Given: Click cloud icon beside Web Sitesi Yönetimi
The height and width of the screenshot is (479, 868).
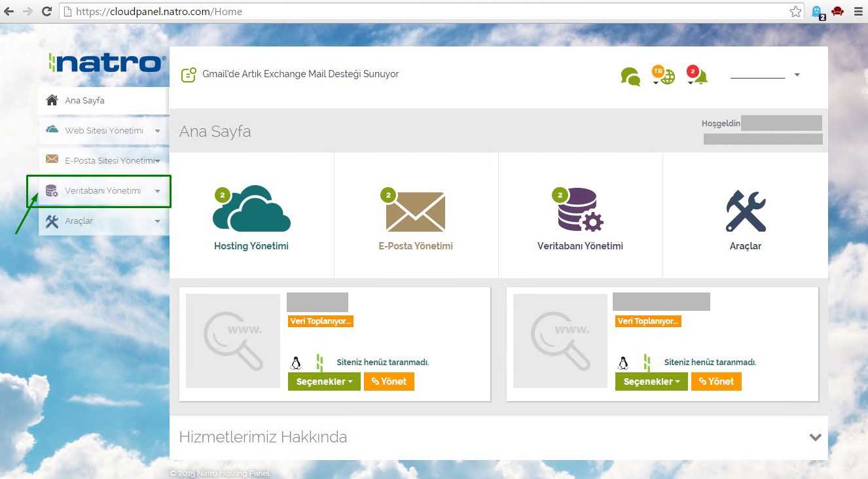Looking at the screenshot, I should click(52, 130).
